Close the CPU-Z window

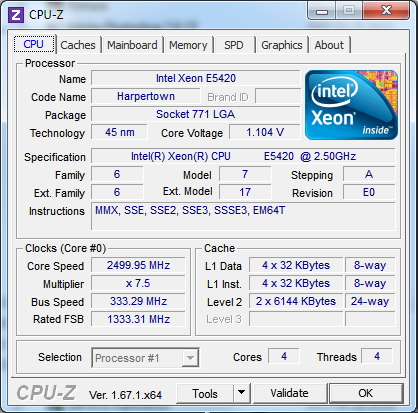point(386,11)
